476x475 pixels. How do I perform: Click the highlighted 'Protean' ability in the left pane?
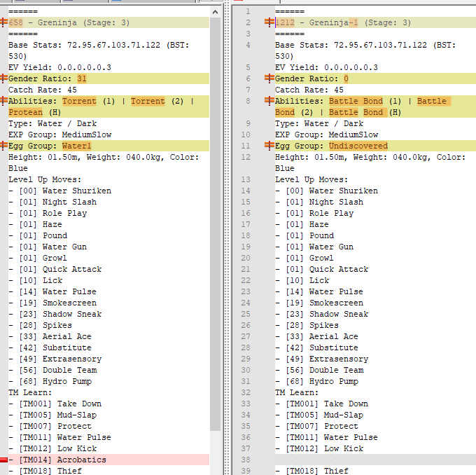(x=25, y=112)
